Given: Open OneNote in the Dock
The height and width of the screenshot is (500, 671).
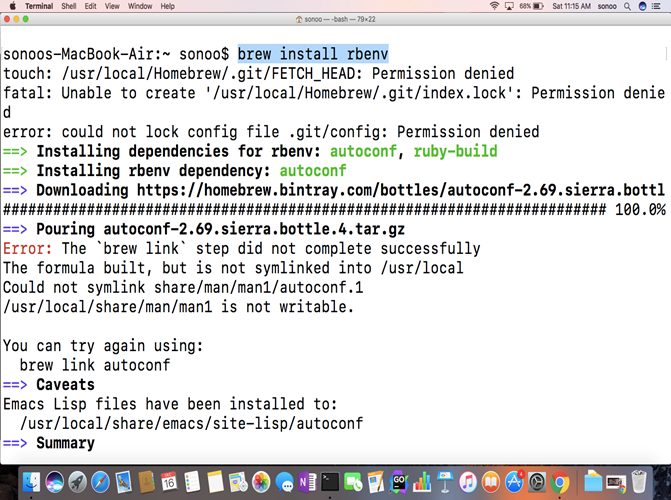Looking at the screenshot, I should (307, 482).
